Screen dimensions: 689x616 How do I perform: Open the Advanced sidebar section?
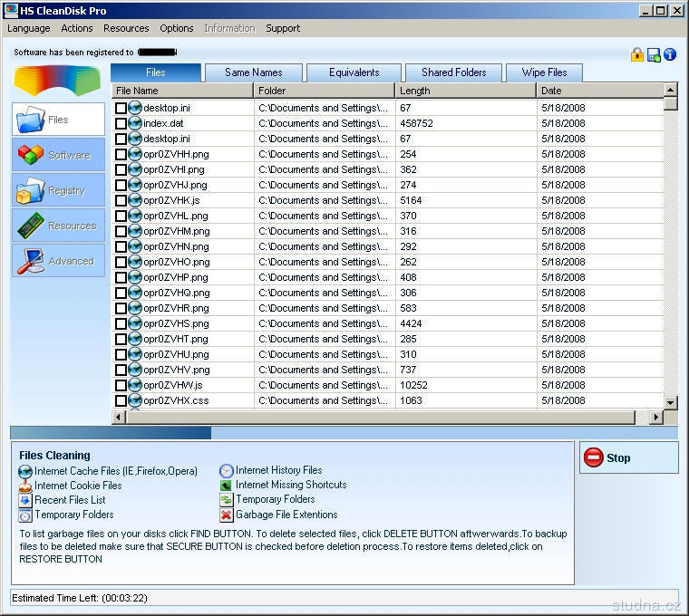[31, 261]
